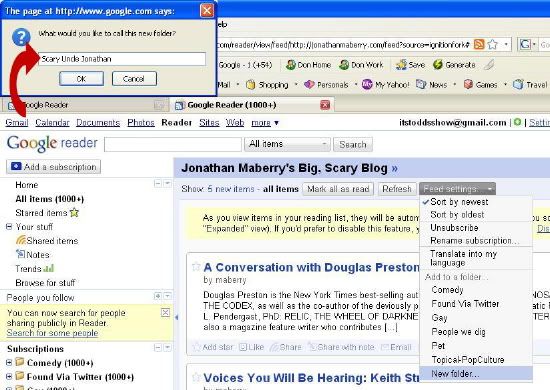Star the Douglas Preston conversation post
This screenshot has width=550, height=390.
click(x=196, y=267)
